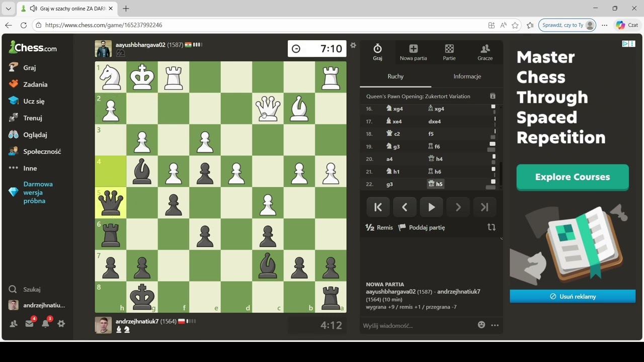
Task: Open messages envelope icon with badge
Action: 29,324
